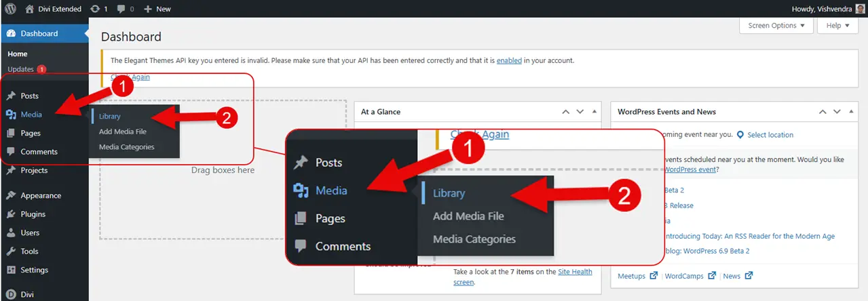Open the News link in Events footer
The image size is (868, 301).
pos(732,276)
